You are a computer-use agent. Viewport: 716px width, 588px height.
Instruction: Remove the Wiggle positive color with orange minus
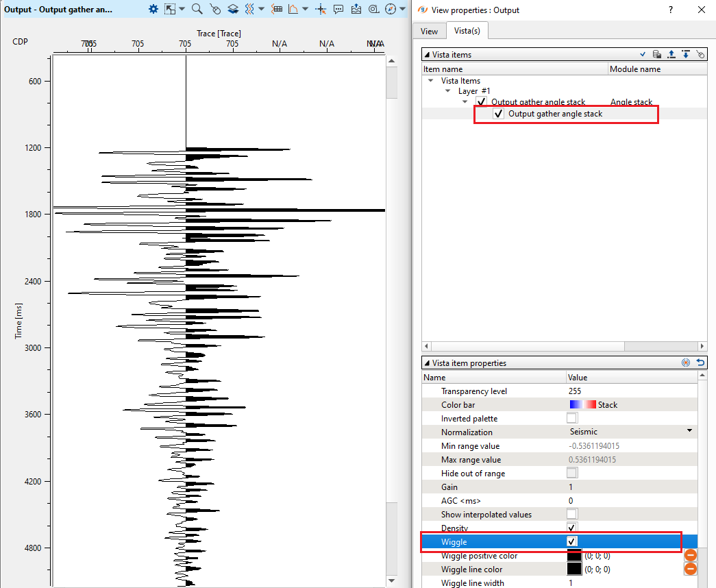[x=691, y=555]
